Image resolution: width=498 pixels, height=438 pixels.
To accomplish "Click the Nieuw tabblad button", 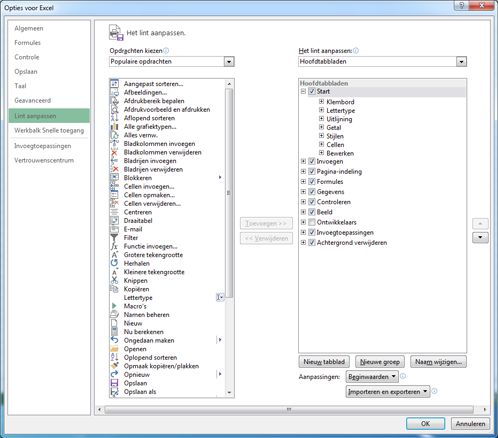I will coord(324,362).
